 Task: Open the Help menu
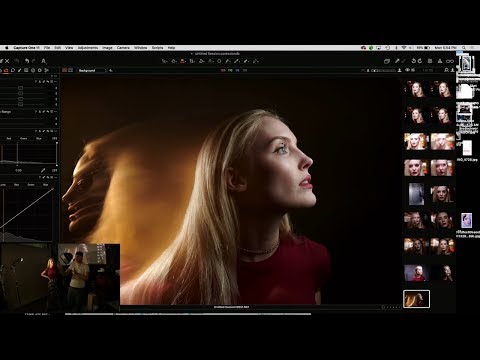click(171, 48)
